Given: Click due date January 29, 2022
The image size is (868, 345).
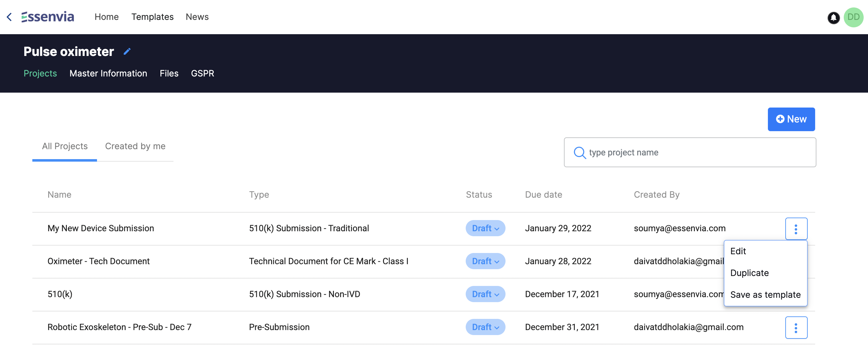Looking at the screenshot, I should pyautogui.click(x=558, y=228).
